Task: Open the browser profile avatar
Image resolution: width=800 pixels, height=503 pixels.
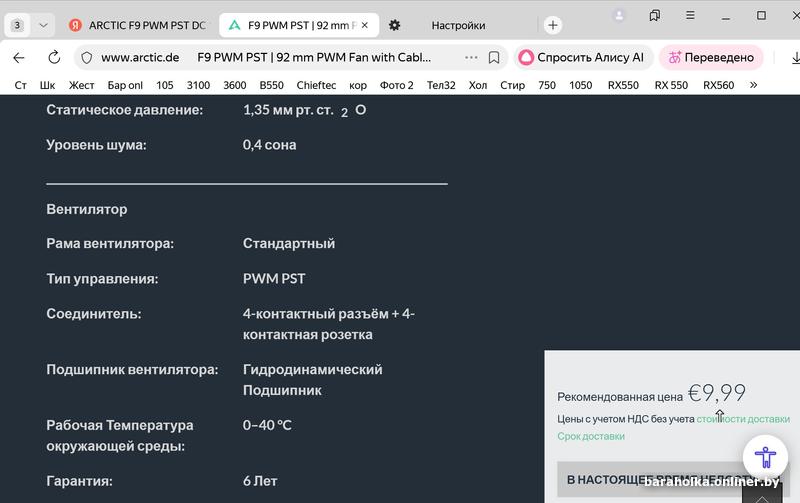Action: tap(620, 16)
